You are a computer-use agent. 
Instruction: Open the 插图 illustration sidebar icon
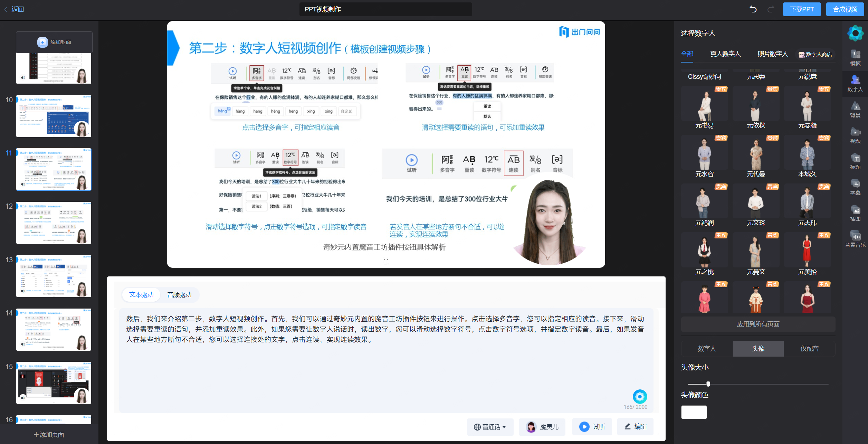855,213
